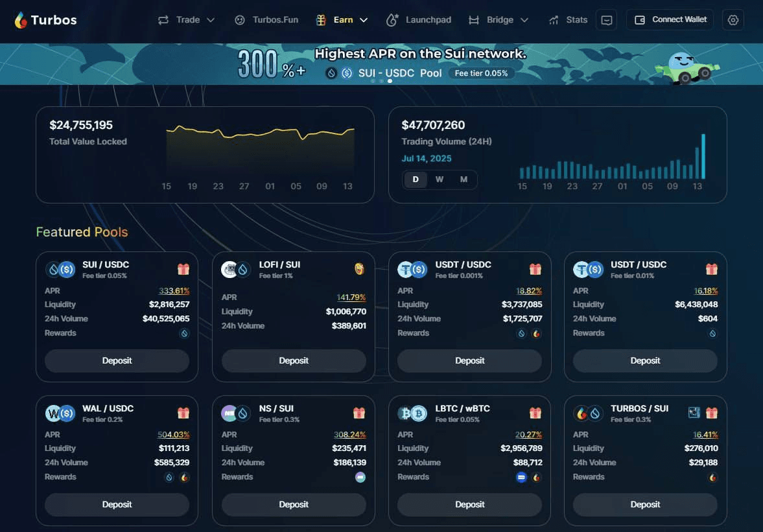Click the 308.24% APR link
Screen dimensions: 763x532
click(x=349, y=435)
